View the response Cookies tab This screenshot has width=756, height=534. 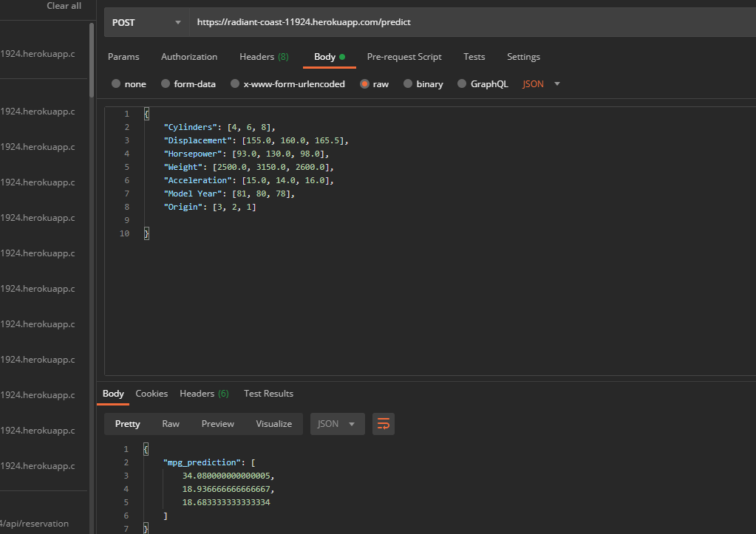click(x=151, y=393)
